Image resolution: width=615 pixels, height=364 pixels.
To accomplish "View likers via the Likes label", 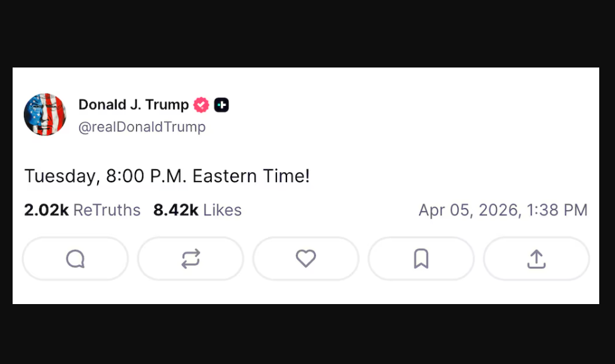I will 223,210.
